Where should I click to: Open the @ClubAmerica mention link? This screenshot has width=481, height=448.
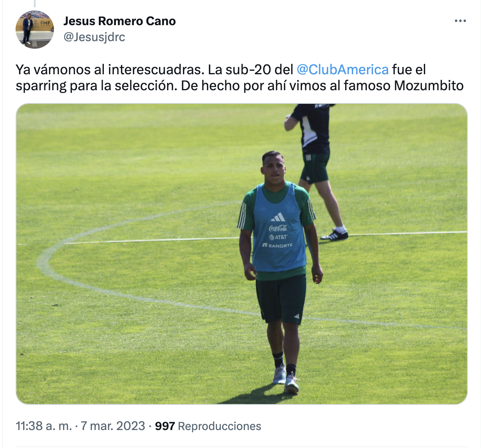tap(343, 69)
